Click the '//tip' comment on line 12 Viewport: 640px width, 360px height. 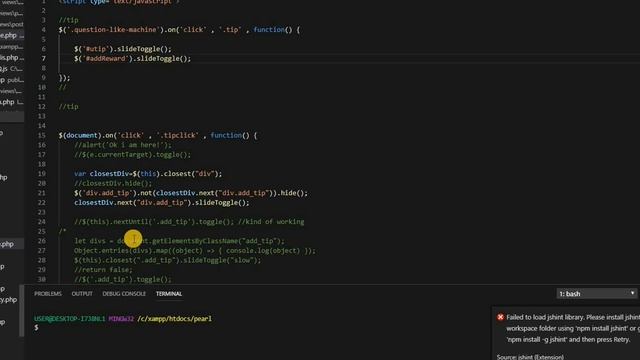68,107
